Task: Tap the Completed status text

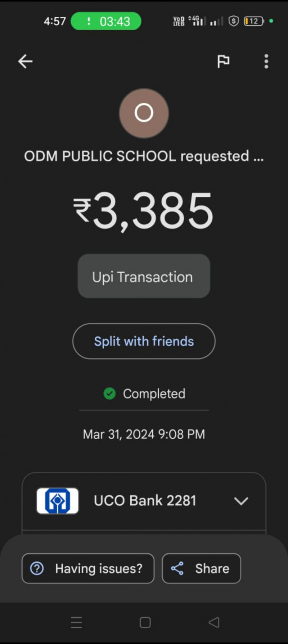Action: click(x=154, y=394)
